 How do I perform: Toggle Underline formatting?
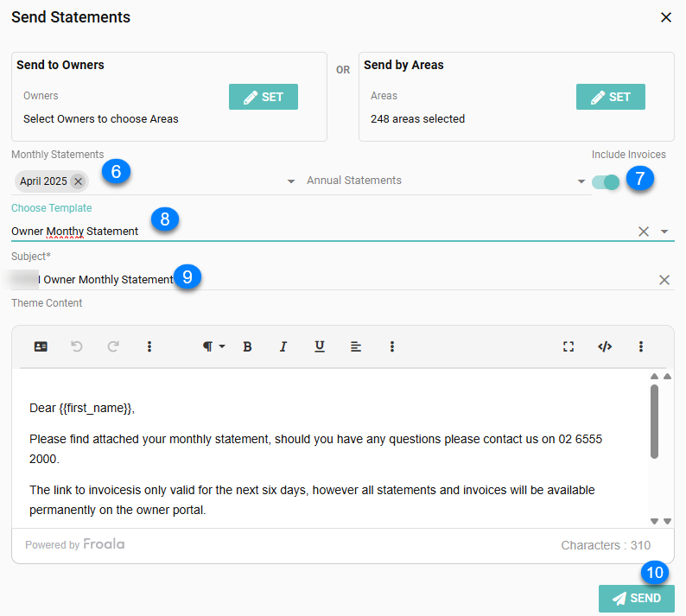pos(320,346)
